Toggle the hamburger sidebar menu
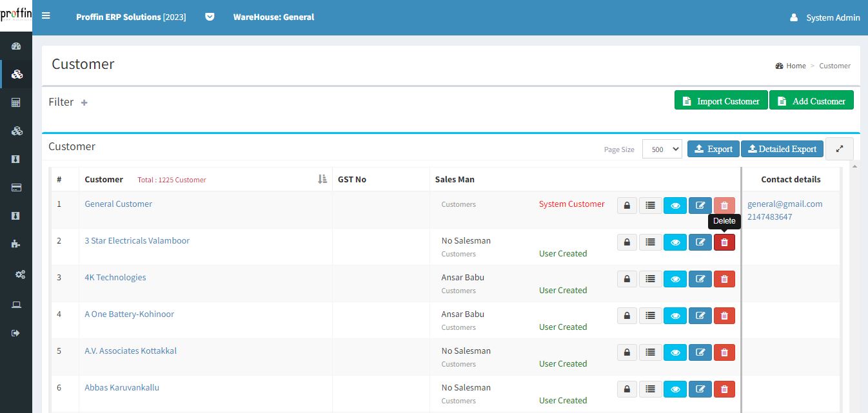Screen dimensions: 868x413 tap(46, 16)
